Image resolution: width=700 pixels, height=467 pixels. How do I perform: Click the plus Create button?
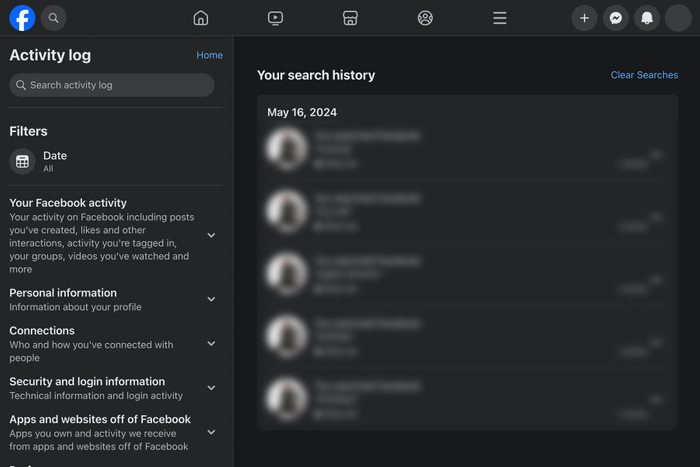coord(584,18)
